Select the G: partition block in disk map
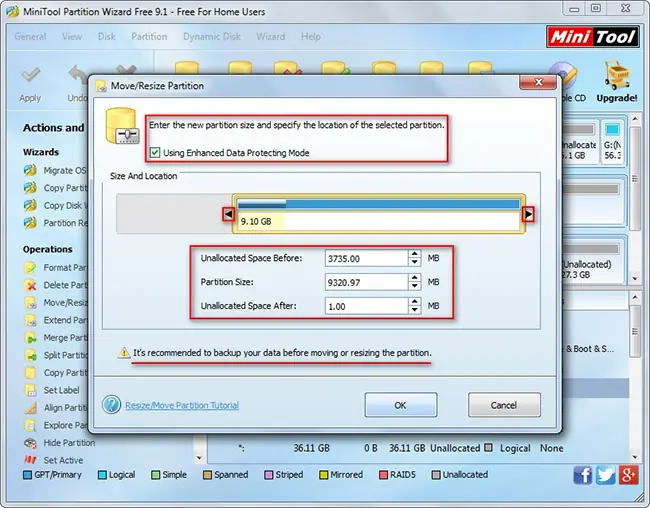Screen dimensions: 650x508 click(x=612, y=141)
